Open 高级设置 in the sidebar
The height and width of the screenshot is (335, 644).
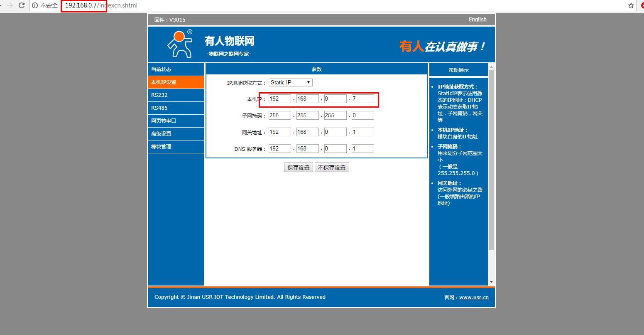(x=176, y=134)
